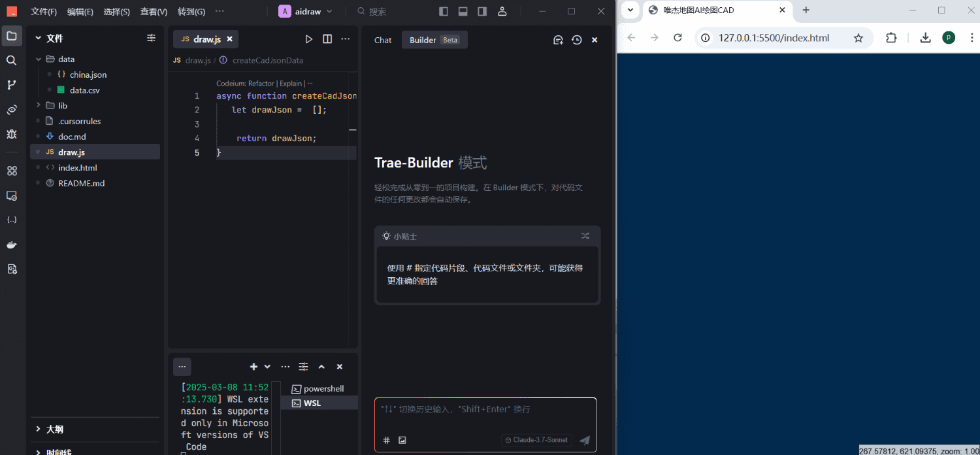Image resolution: width=980 pixels, height=455 pixels.
Task: Switch to the Builder mode tab
Action: point(422,39)
